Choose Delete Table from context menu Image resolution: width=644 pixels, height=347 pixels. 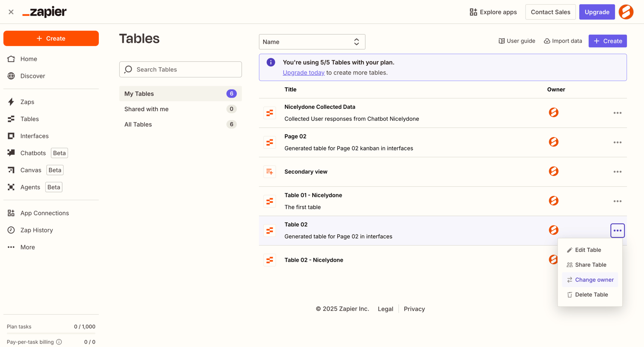[x=590, y=295]
